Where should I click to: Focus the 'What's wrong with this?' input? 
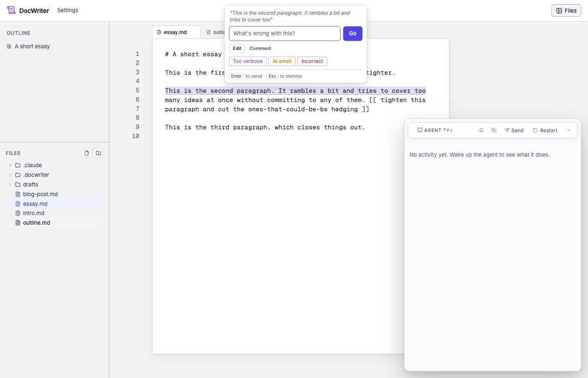[x=285, y=34]
